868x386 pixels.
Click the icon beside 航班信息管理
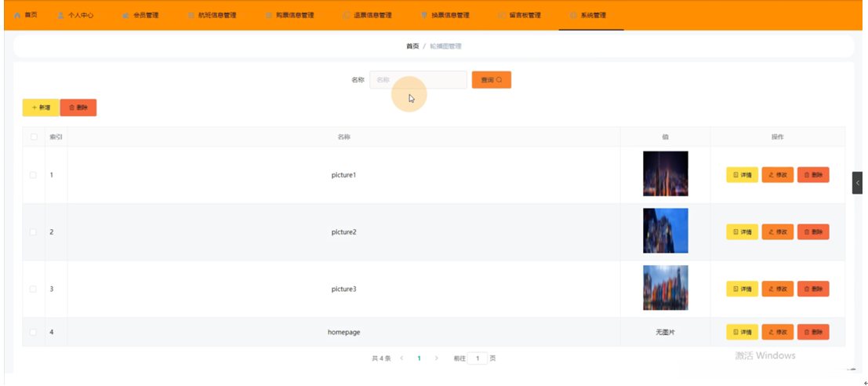click(x=191, y=16)
